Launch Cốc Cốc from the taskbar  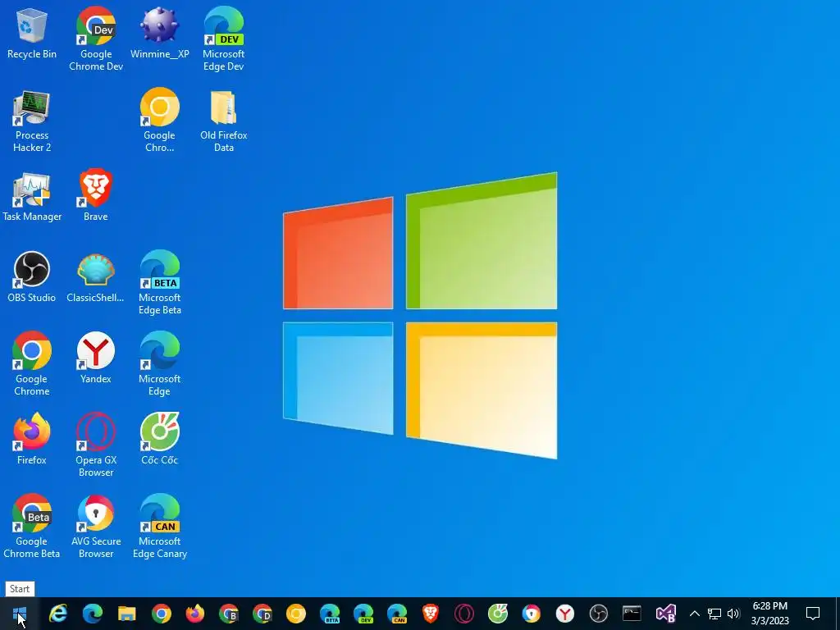(498, 614)
